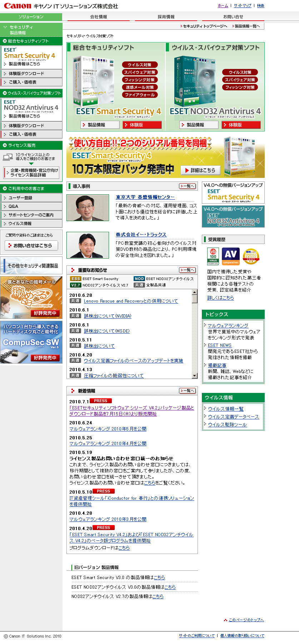The height and width of the screenshot is (644, 299).
Task: Open the サイトマップ link
Action: [x=243, y=6]
